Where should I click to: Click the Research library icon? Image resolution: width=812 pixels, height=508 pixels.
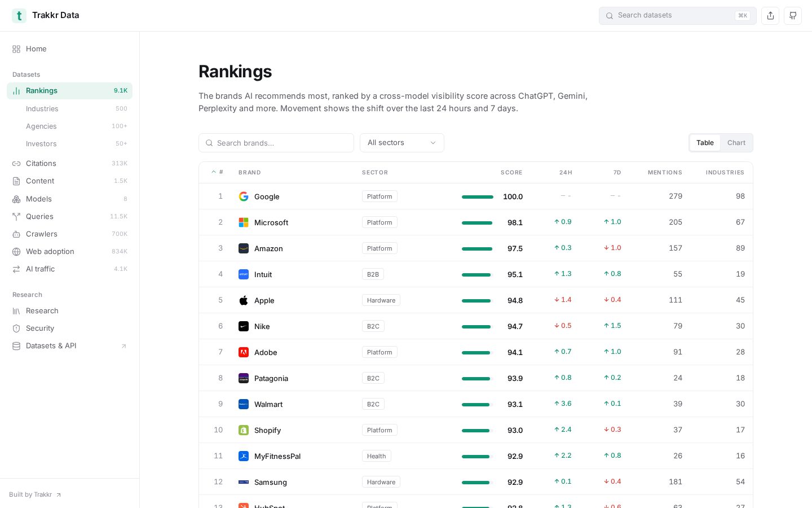[x=16, y=311]
